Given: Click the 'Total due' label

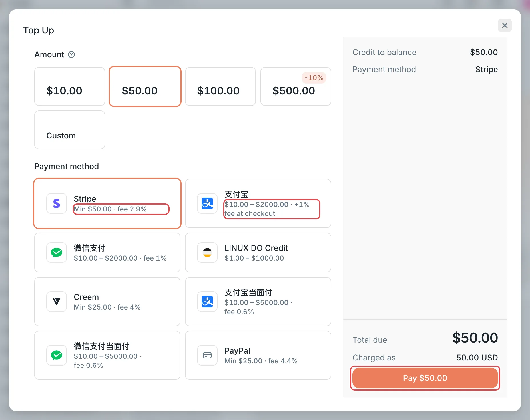Looking at the screenshot, I should click(x=370, y=340).
